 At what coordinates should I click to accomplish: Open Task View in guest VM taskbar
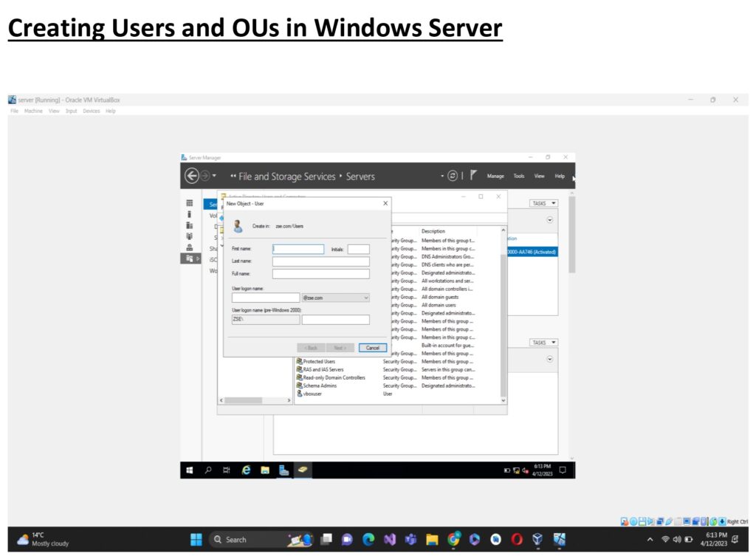pyautogui.click(x=227, y=470)
